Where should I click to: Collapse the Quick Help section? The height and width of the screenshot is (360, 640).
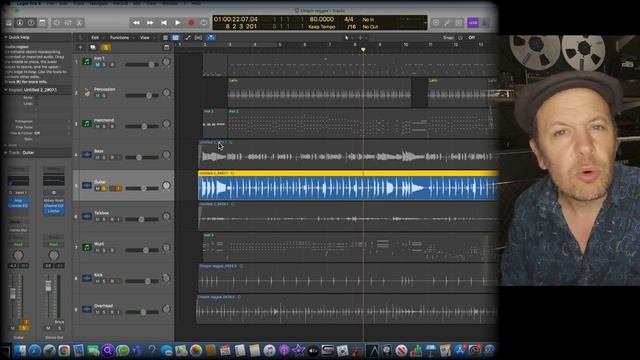point(5,37)
